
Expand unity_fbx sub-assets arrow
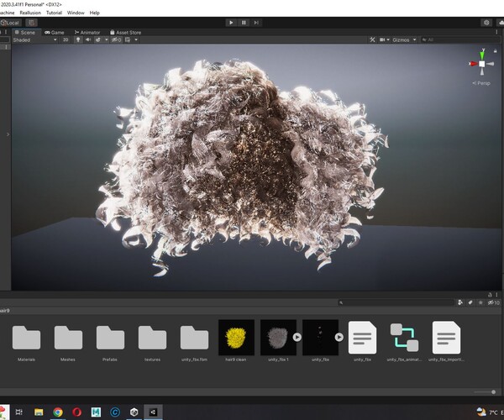[x=339, y=337]
